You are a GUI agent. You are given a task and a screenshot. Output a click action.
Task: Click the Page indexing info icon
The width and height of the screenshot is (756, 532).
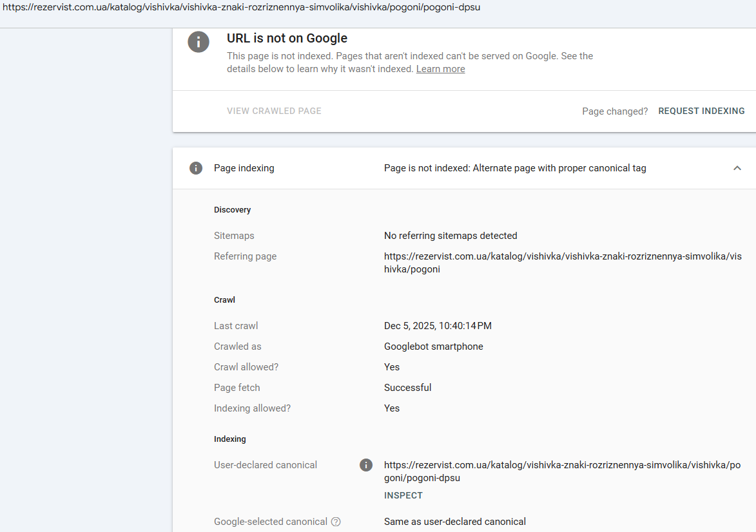click(x=196, y=168)
